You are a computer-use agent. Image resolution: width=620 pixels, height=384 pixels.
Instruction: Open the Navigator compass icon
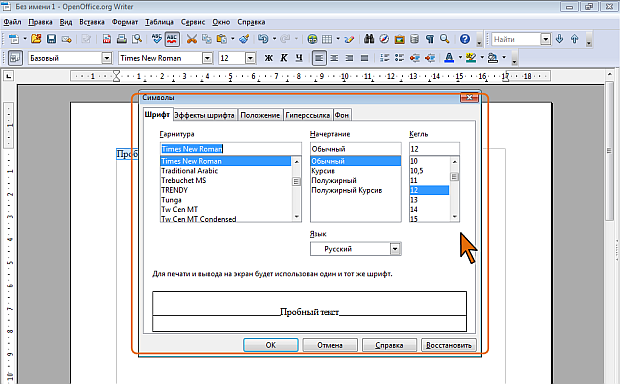384,39
